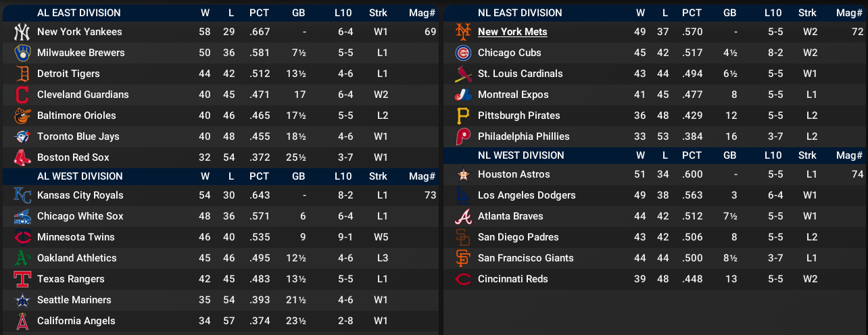Click the California Angels logo
868x335 pixels.
[x=22, y=321]
